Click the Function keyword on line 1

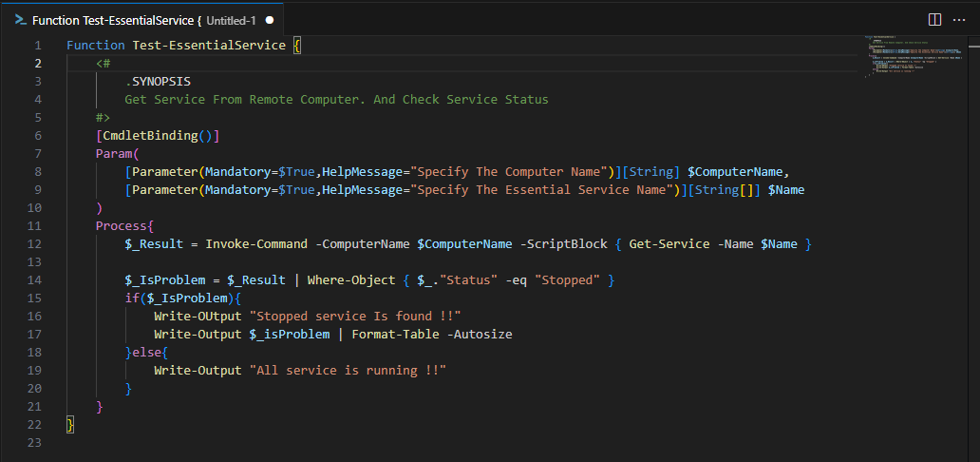pyautogui.click(x=96, y=46)
